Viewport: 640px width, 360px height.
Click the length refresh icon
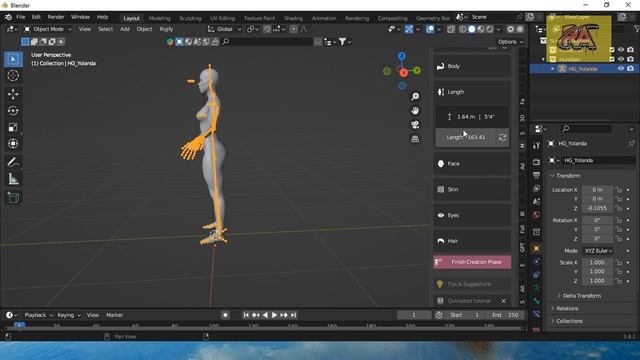(502, 138)
